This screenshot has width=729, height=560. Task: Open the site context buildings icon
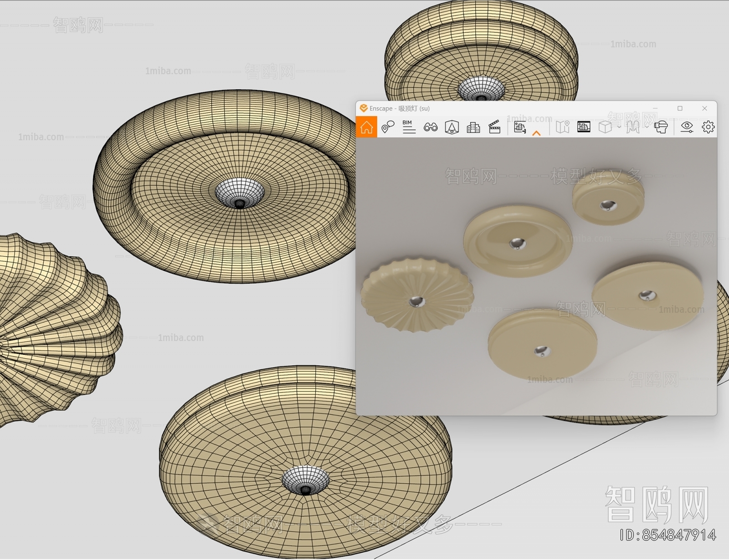473,127
